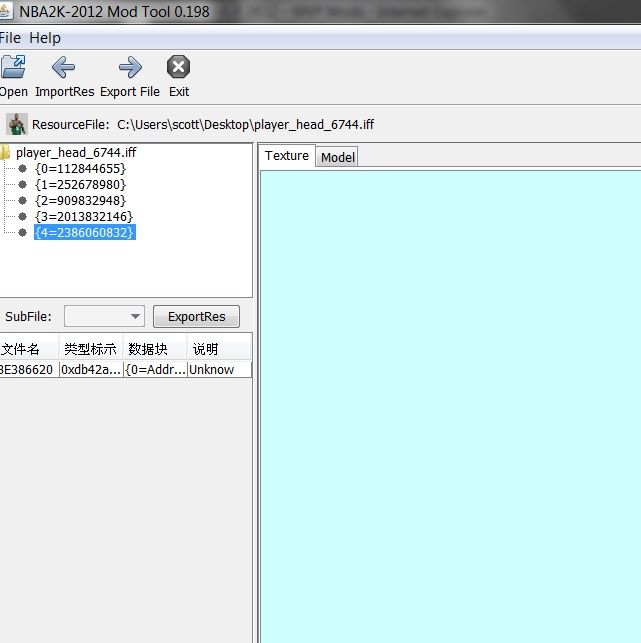Click the 类型标示 column header
Viewport: 641px width, 643px height.
(91, 349)
